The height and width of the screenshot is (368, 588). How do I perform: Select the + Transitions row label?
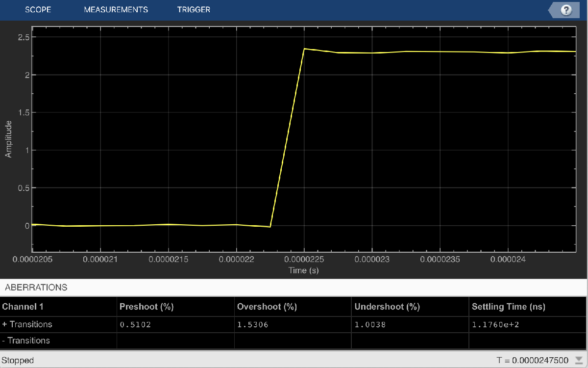(x=27, y=324)
